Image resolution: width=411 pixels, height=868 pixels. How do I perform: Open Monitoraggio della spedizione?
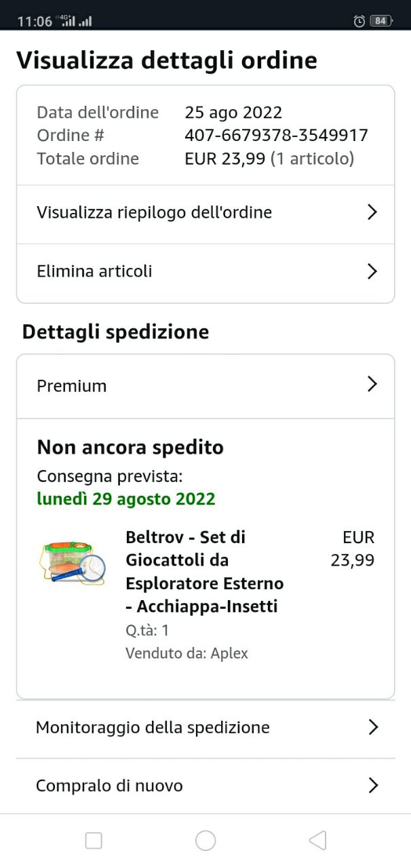pyautogui.click(x=153, y=728)
